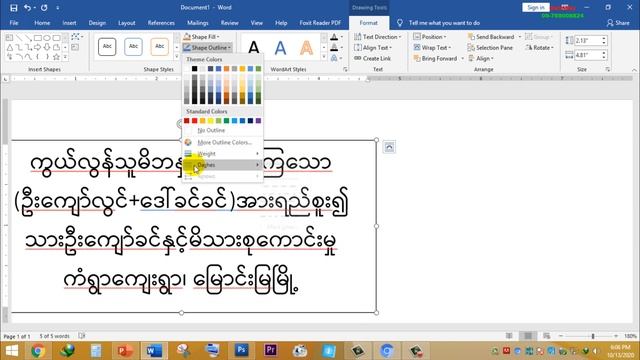Choose red in Standard Colors
This screenshot has width=640, height=360.
coord(195,121)
